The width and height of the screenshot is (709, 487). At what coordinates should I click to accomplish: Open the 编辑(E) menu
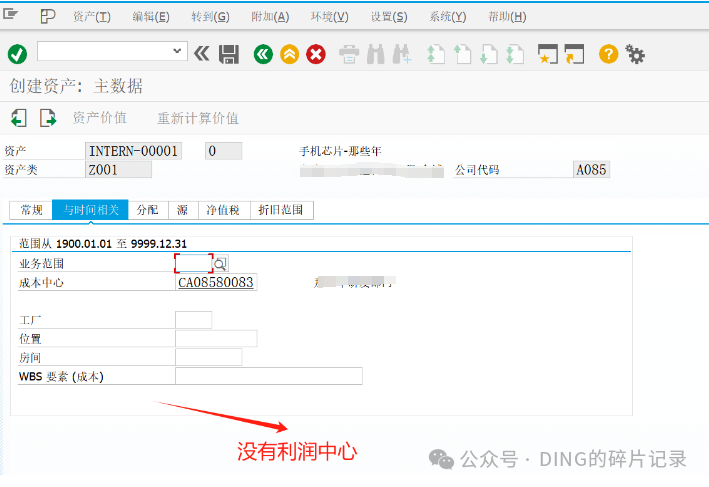point(151,17)
